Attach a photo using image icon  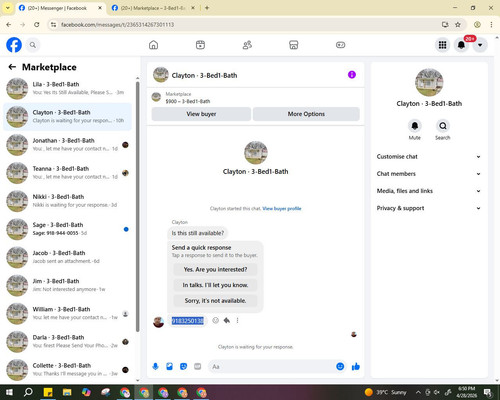[169, 367]
